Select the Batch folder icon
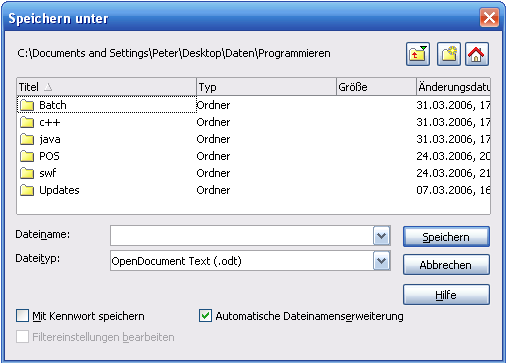 pyautogui.click(x=27, y=105)
